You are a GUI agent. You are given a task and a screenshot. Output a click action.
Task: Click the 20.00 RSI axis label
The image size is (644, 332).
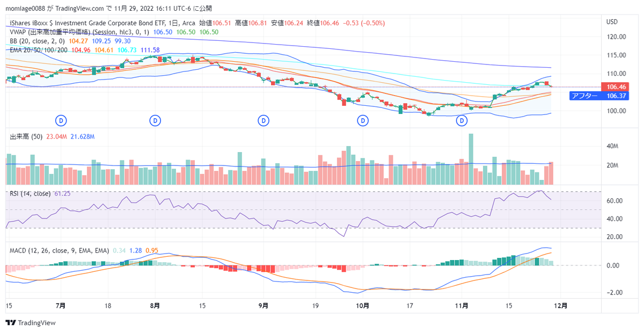click(x=614, y=237)
